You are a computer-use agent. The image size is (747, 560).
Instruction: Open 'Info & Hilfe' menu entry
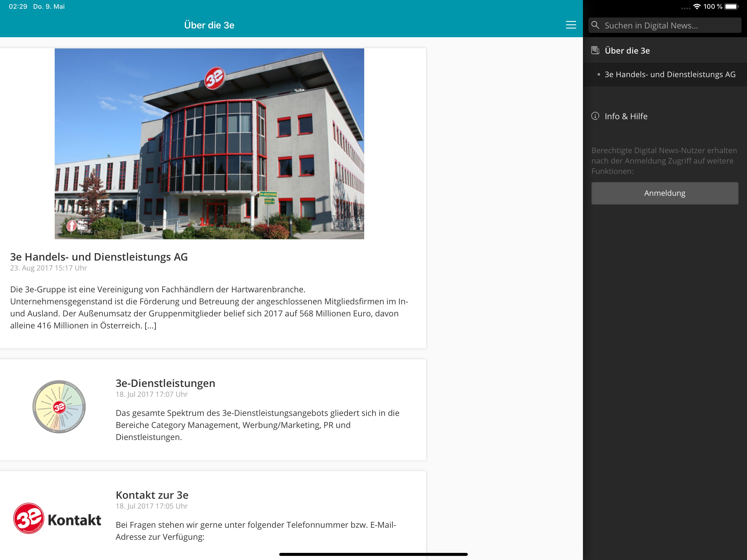click(665, 116)
